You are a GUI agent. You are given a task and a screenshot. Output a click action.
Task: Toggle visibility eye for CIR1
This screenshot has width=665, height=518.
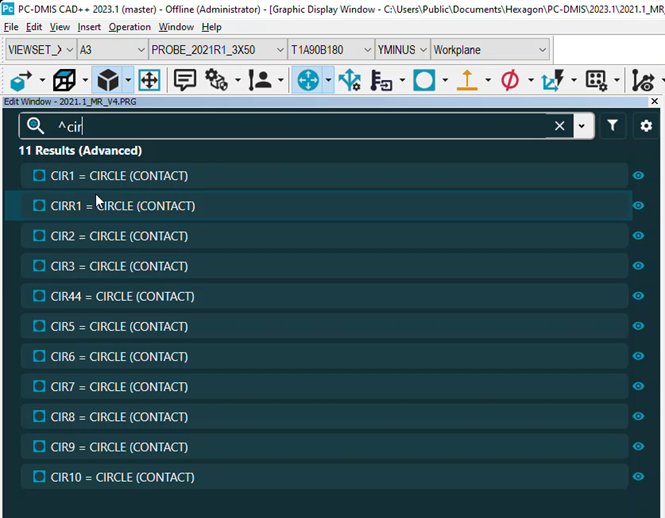click(x=638, y=176)
